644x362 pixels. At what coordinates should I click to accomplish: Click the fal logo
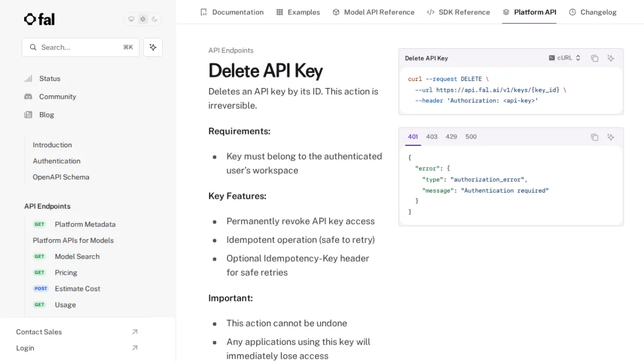pos(39,19)
